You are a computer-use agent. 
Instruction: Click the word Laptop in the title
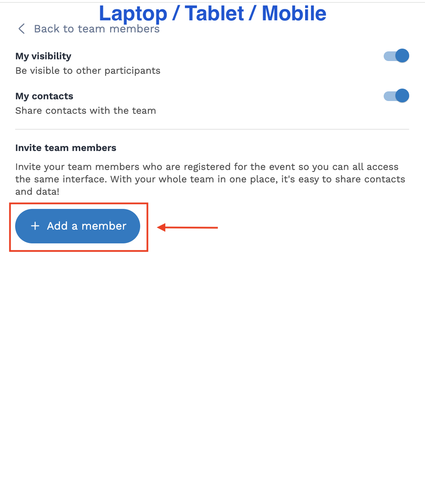click(x=133, y=13)
